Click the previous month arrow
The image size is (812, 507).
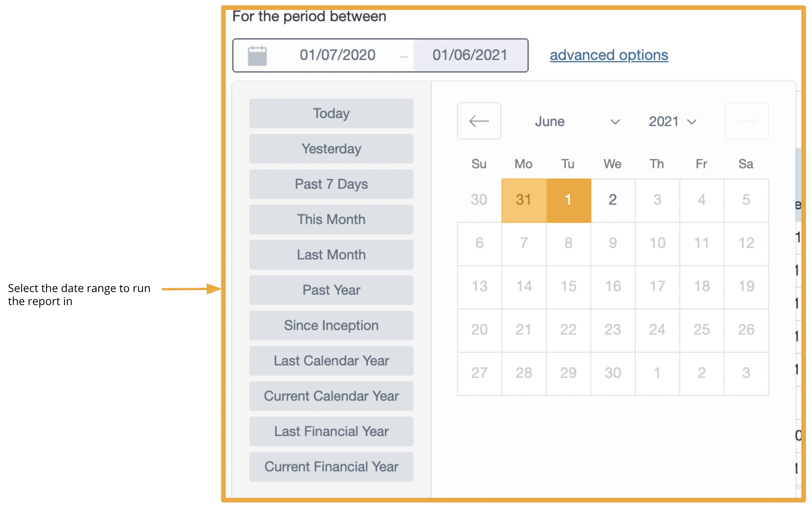pyautogui.click(x=479, y=121)
